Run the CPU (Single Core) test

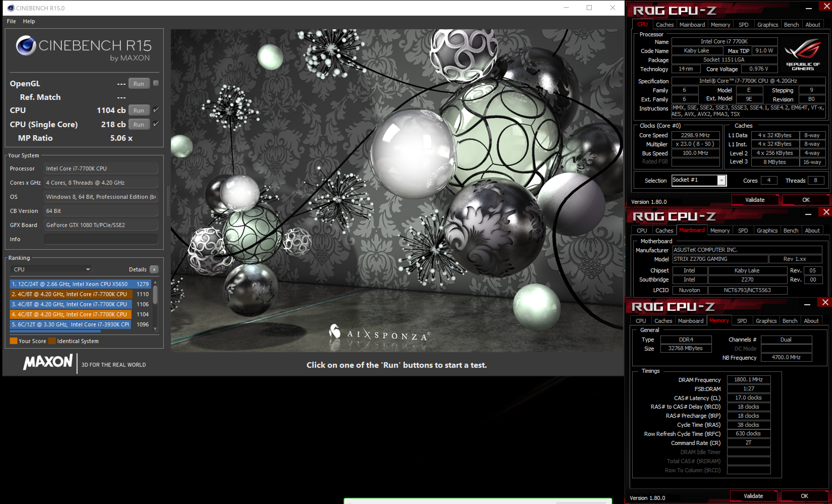pyautogui.click(x=139, y=124)
